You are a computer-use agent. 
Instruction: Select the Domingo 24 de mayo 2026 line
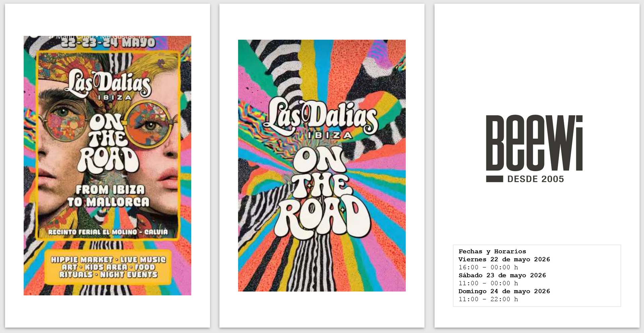504,291
